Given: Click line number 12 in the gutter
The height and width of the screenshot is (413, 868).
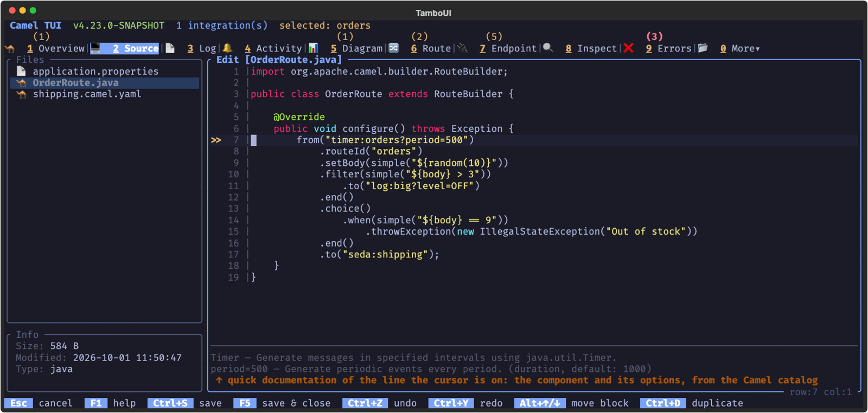Looking at the screenshot, I should click(x=233, y=197).
